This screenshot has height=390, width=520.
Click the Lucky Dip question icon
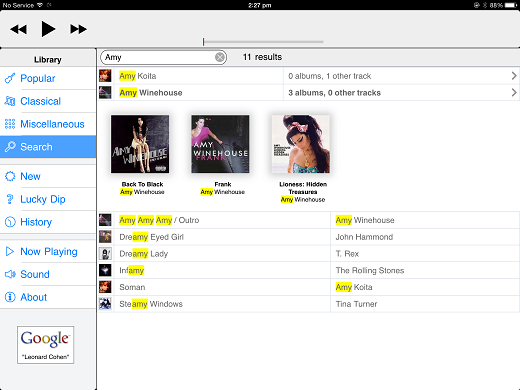click(10, 199)
